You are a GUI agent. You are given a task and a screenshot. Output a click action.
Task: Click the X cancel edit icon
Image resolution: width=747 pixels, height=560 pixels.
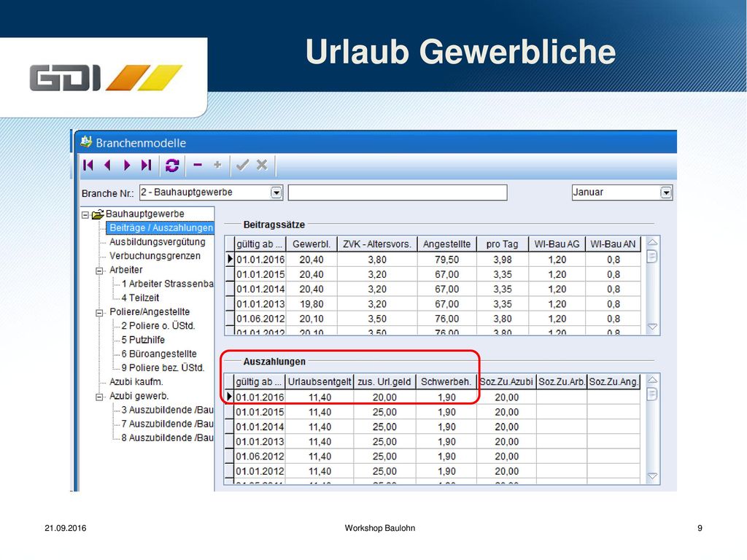pos(262,165)
